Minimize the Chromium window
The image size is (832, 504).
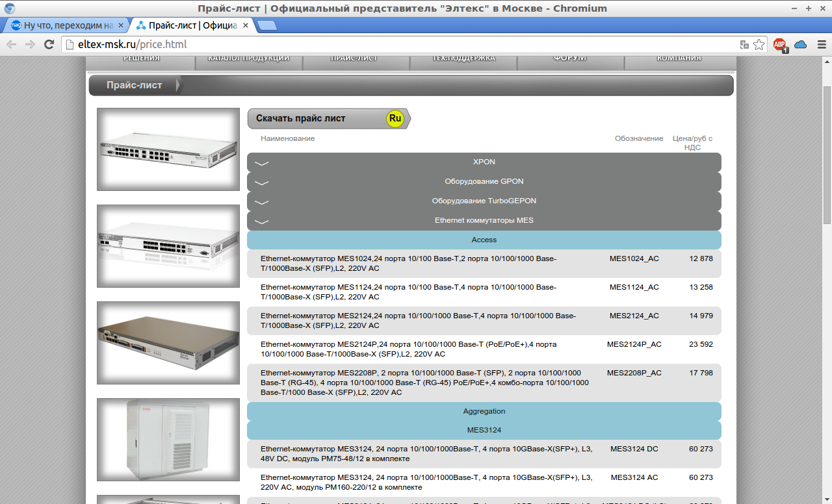pos(796,8)
